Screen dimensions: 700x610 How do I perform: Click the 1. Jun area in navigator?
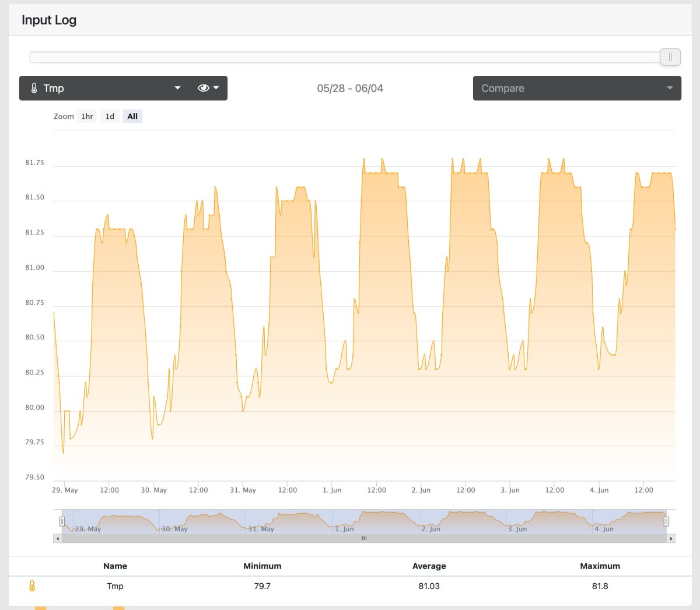344,529
